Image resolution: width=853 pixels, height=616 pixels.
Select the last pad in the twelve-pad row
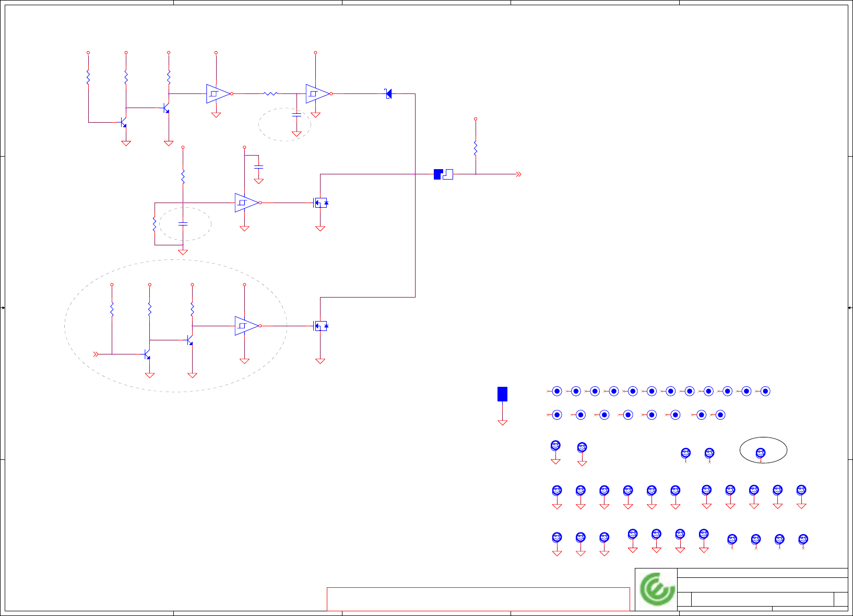[x=765, y=391]
